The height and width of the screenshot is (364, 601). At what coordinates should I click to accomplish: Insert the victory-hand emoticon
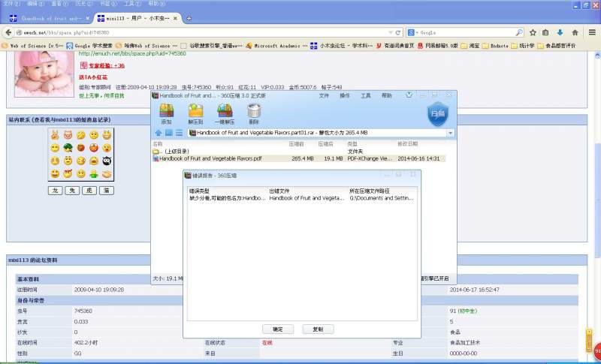[x=55, y=135]
